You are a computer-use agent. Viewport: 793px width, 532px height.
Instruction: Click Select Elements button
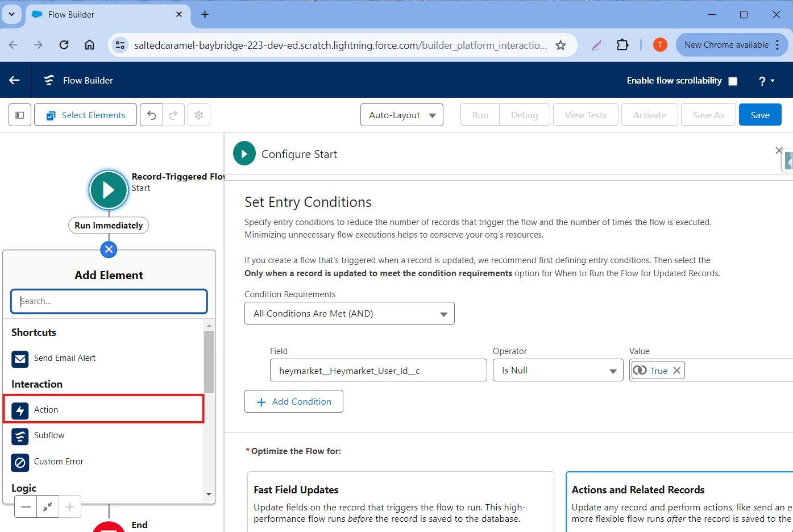pos(85,115)
